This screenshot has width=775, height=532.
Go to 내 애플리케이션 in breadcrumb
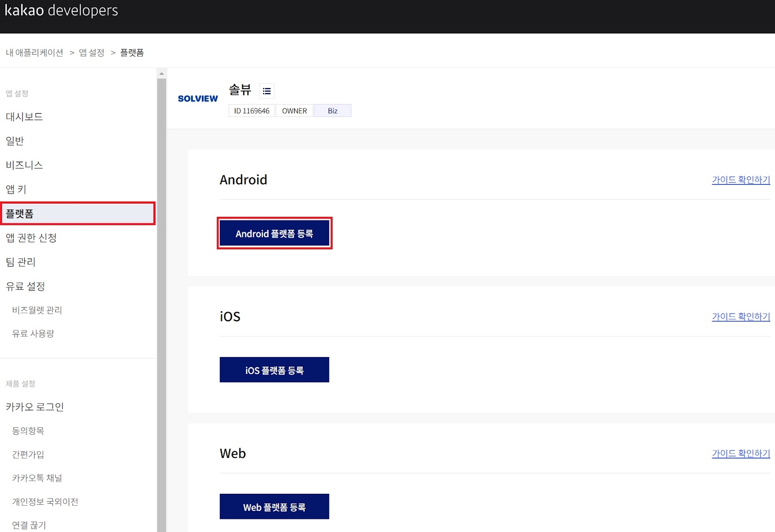(x=34, y=52)
